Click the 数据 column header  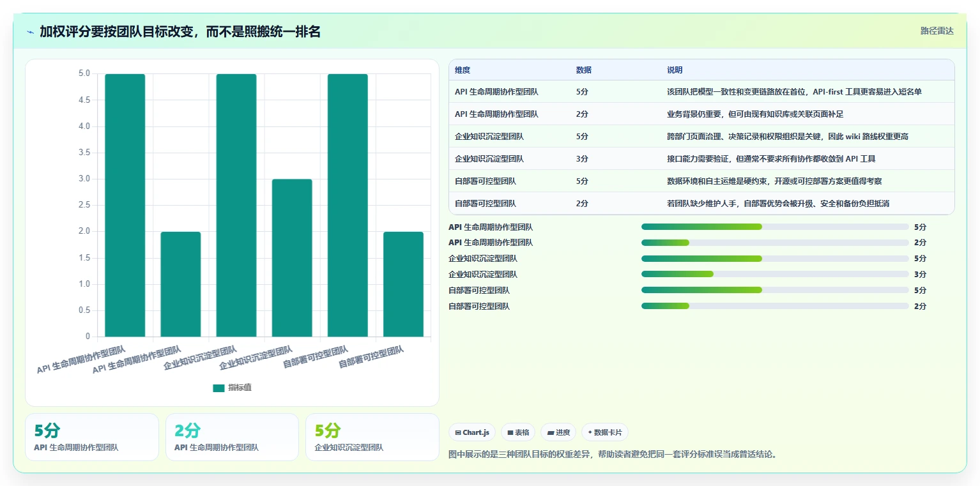click(x=584, y=70)
